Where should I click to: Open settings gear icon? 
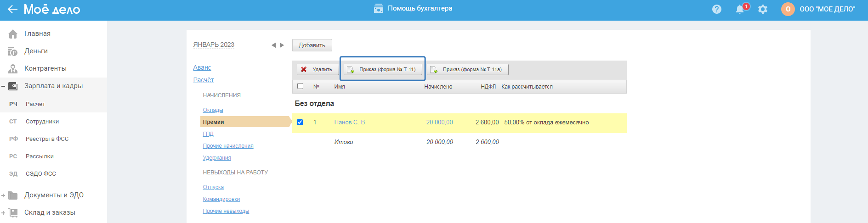pos(763,9)
